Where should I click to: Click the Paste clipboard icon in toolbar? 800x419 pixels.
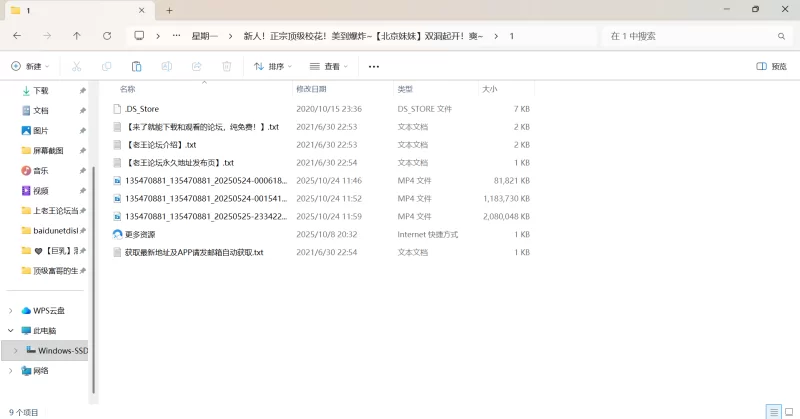136,67
